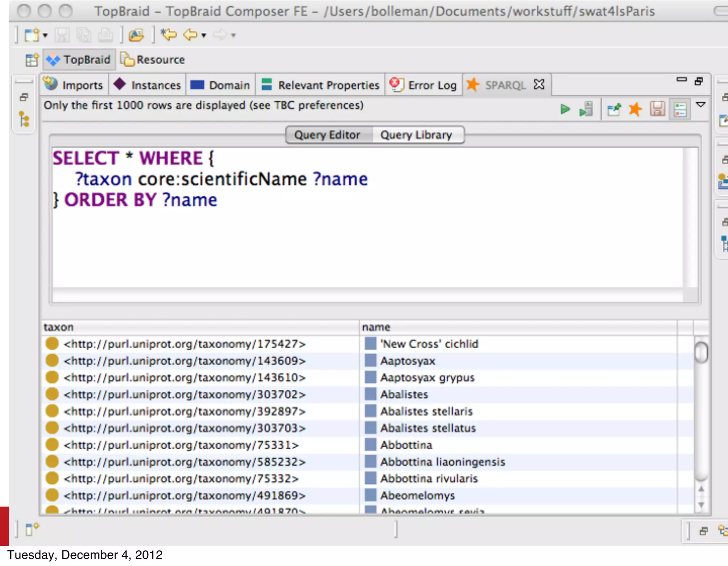
Task: Switch to the Error Log tab
Action: [424, 85]
